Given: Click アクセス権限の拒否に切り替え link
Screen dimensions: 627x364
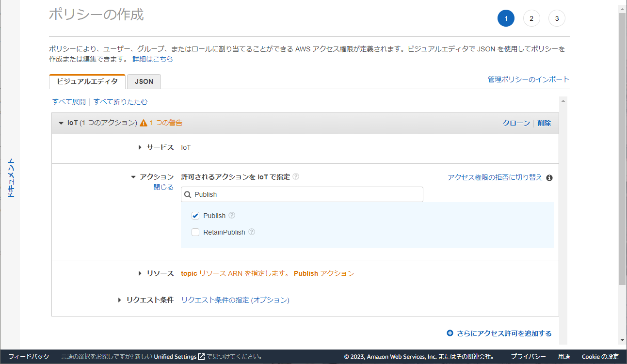Looking at the screenshot, I should click(x=495, y=177).
